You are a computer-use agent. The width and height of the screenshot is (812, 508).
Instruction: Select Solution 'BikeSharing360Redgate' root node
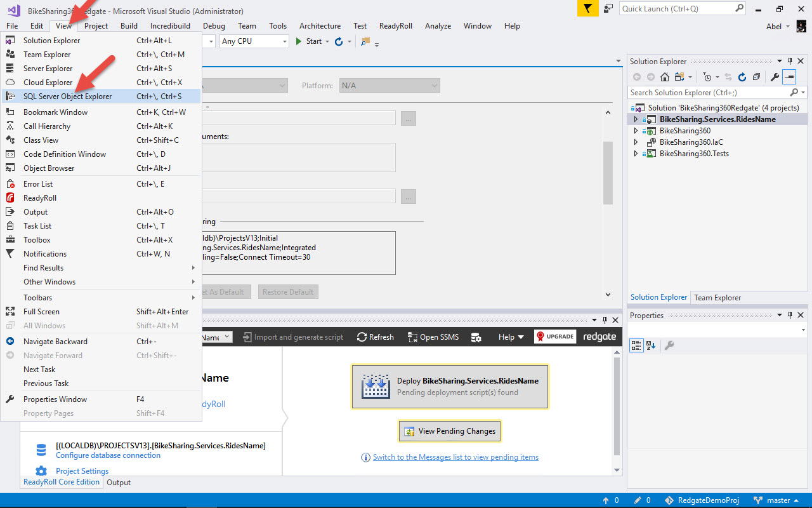(x=717, y=108)
